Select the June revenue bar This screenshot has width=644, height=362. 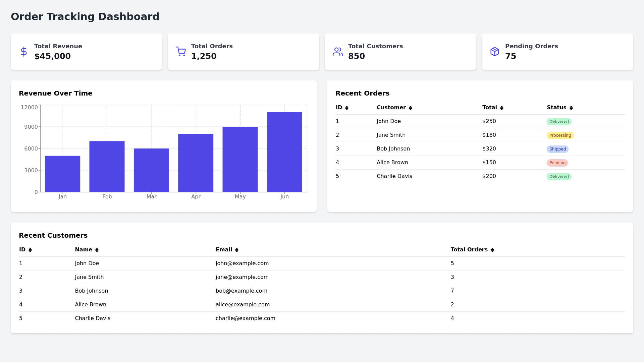pyautogui.click(x=284, y=152)
